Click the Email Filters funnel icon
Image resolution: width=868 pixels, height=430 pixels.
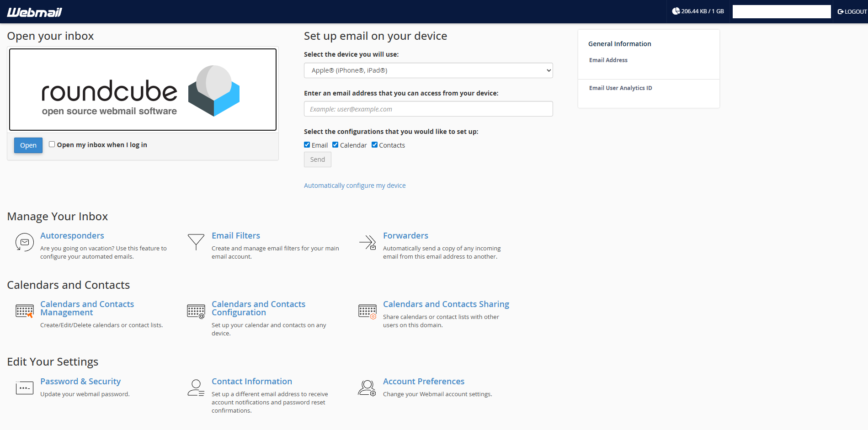point(196,242)
